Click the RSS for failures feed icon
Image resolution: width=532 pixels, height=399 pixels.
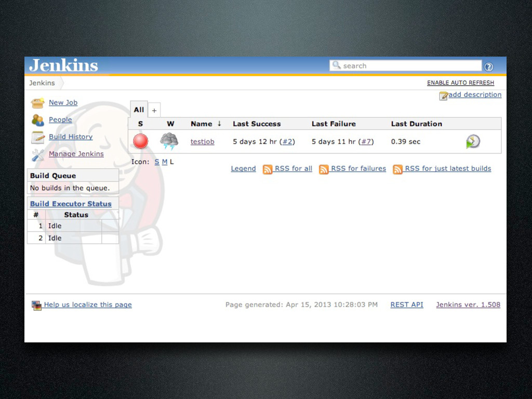pyautogui.click(x=324, y=169)
